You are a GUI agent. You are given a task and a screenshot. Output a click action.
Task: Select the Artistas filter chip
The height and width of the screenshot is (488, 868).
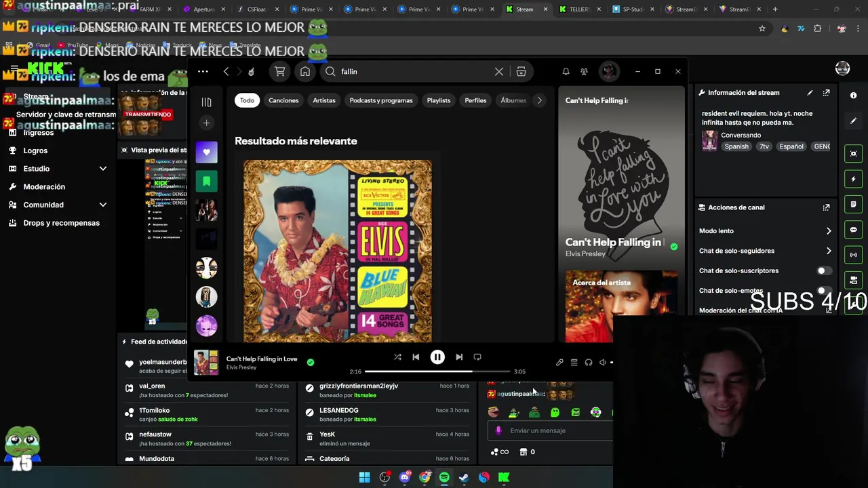click(x=324, y=100)
